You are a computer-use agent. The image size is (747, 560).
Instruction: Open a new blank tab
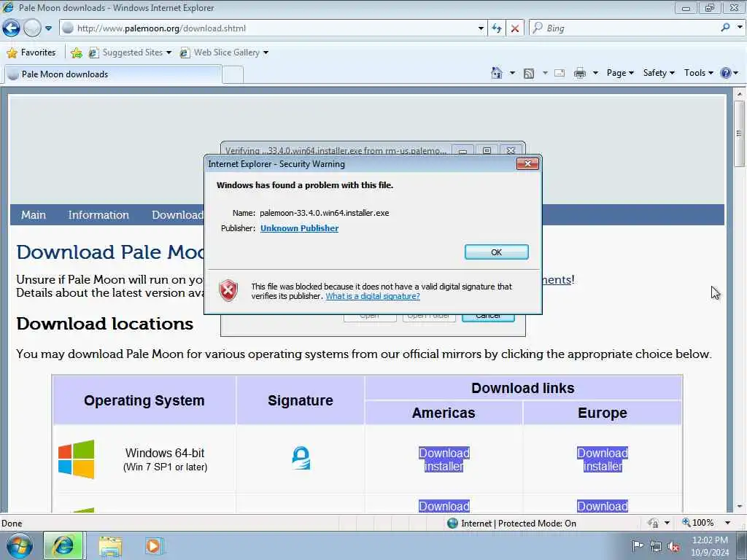[233, 75]
